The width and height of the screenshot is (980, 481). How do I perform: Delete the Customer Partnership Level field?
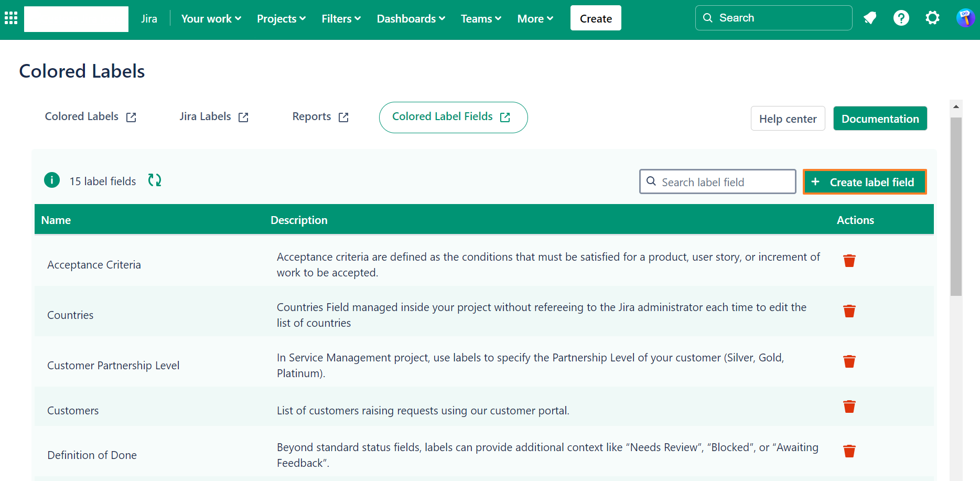tap(849, 361)
